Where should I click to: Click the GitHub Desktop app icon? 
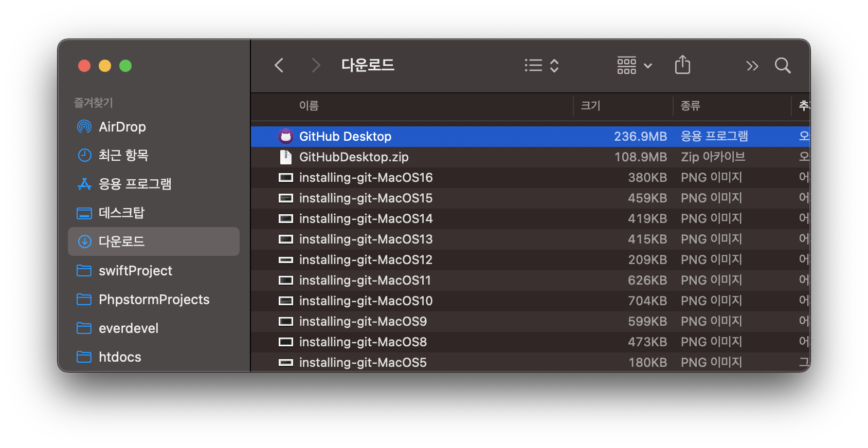click(x=286, y=136)
